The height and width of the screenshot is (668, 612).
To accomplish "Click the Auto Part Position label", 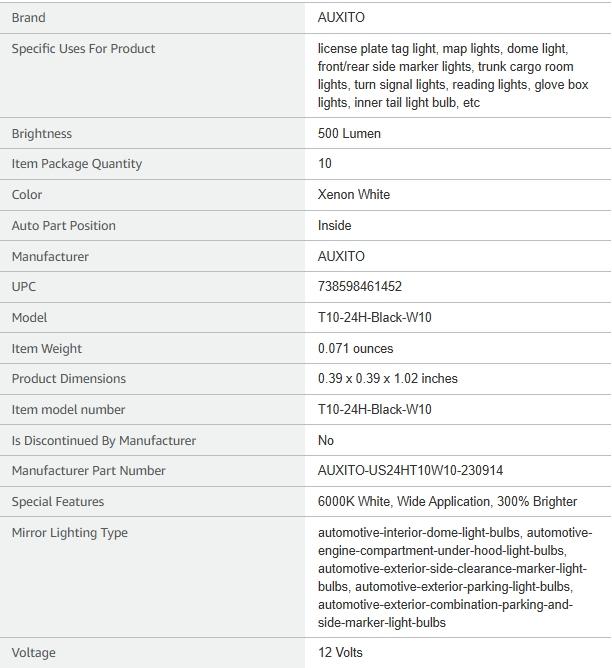I will pyautogui.click(x=64, y=225).
